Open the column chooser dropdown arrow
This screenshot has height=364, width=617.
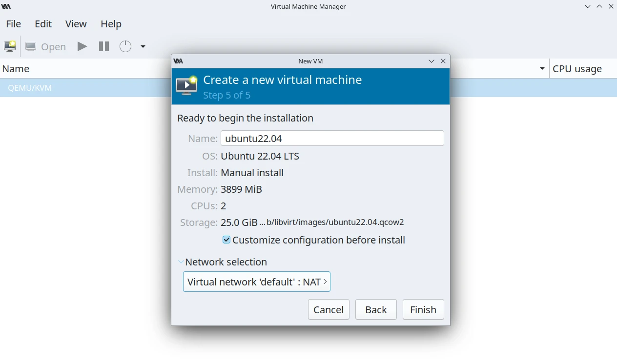click(542, 69)
